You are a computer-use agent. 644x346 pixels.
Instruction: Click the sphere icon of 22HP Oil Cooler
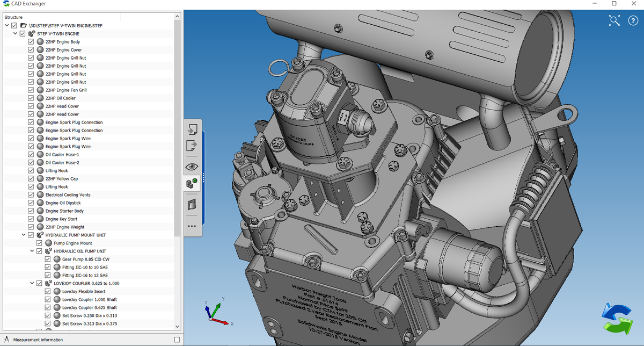(x=40, y=98)
